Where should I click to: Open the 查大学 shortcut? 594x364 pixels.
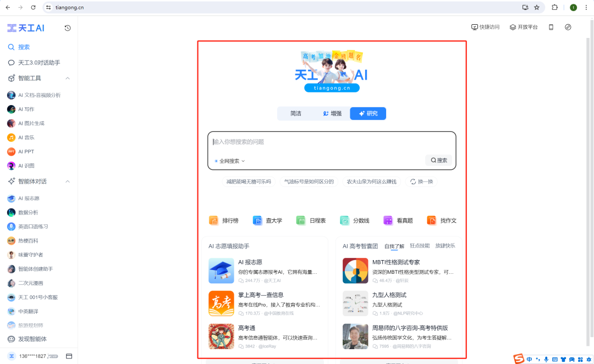[x=267, y=220]
